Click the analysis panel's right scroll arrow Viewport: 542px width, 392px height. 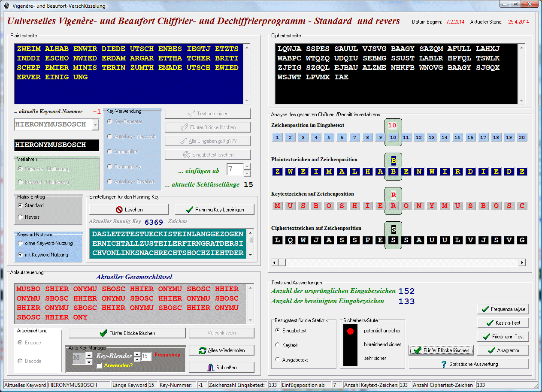[x=522, y=262]
